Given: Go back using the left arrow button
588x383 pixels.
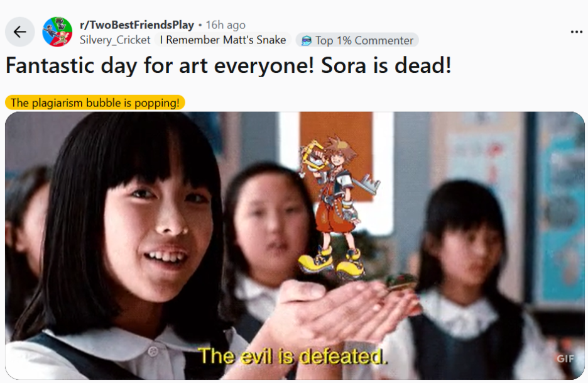Looking at the screenshot, I should (20, 32).
